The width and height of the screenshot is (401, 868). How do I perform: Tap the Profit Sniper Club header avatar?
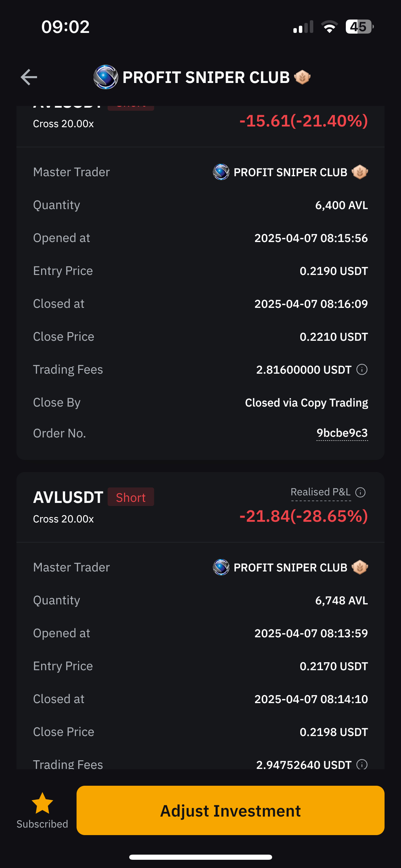[x=106, y=77]
